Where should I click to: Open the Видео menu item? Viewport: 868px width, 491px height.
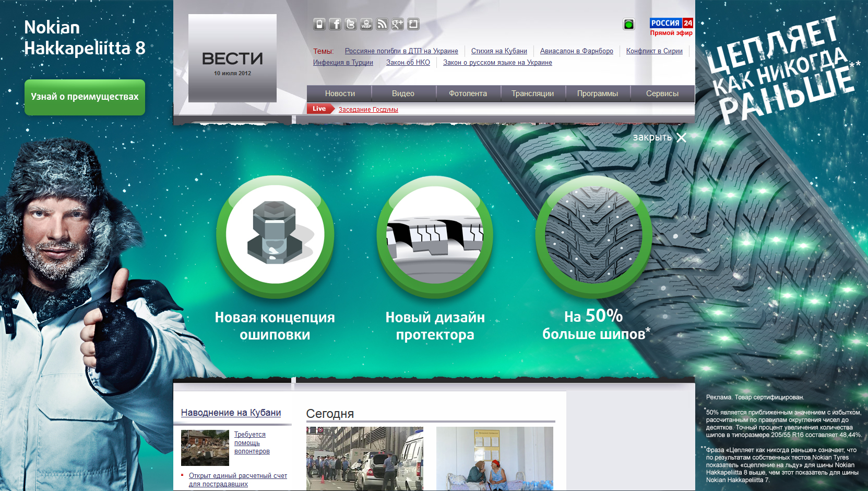point(403,93)
